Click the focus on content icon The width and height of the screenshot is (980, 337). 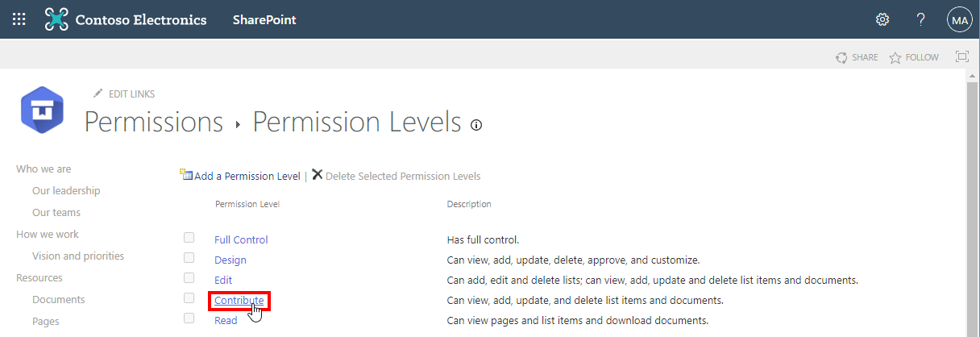(x=961, y=57)
